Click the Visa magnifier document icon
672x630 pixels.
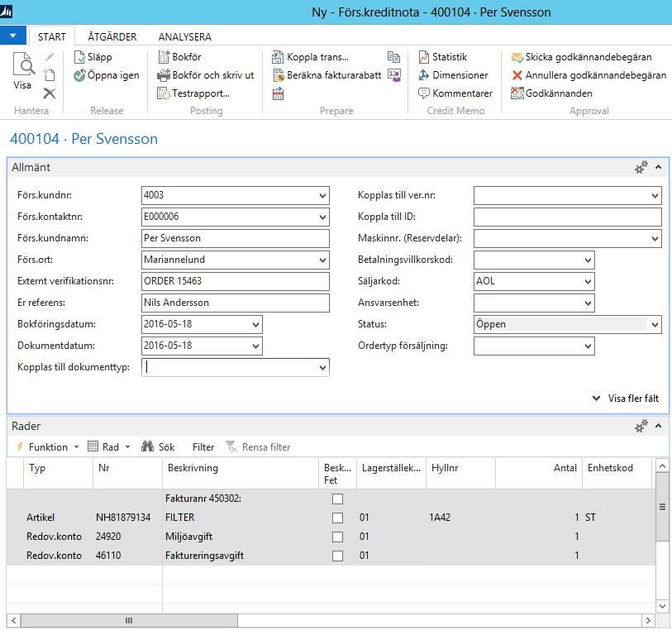(x=24, y=64)
